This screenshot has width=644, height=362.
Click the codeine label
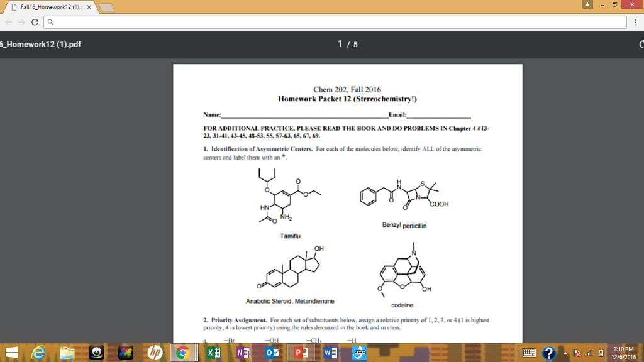[402, 305]
